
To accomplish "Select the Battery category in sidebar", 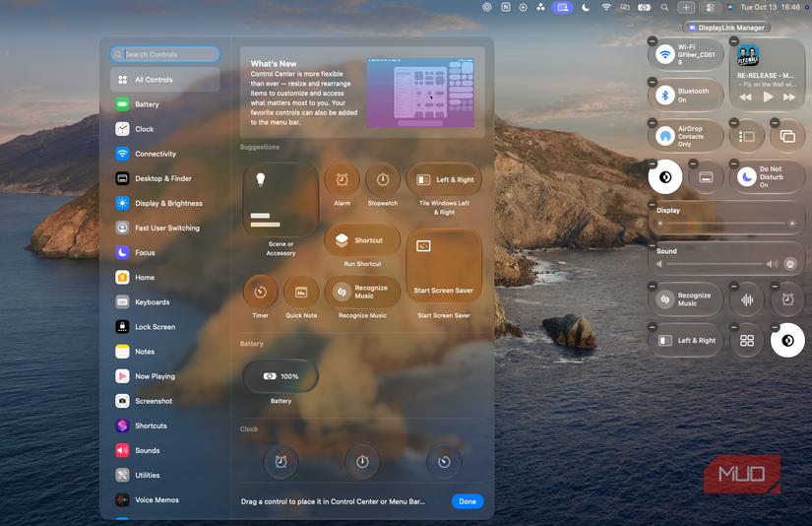I will 164,104.
